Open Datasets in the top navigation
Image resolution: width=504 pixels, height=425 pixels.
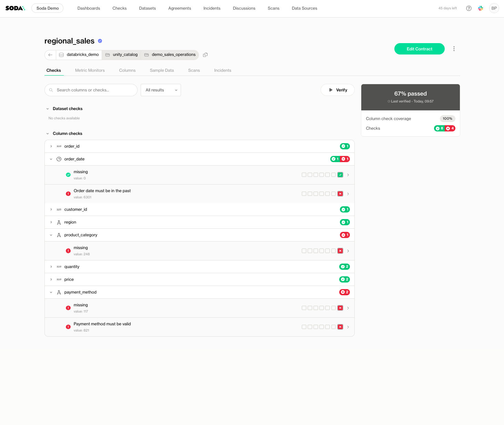point(147,8)
